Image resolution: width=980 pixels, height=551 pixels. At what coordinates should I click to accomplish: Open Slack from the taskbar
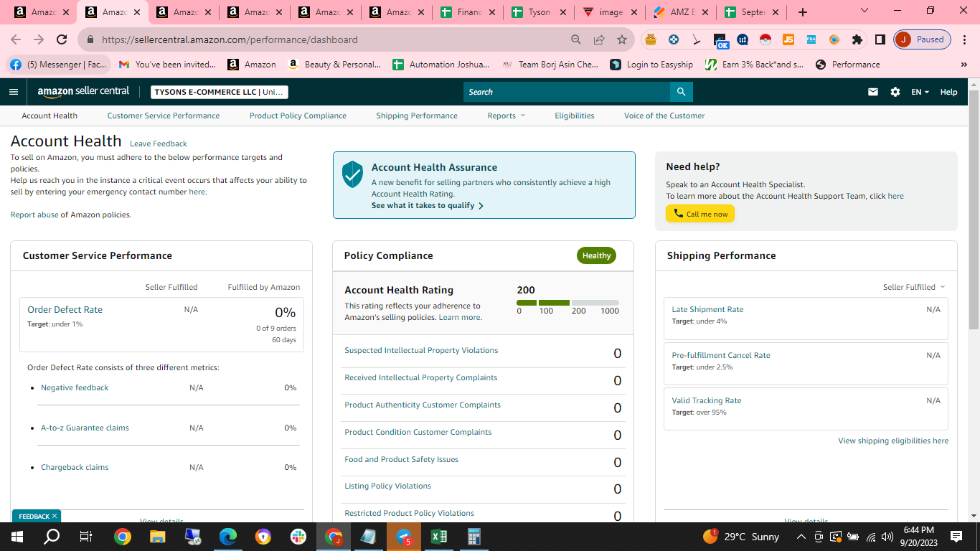pos(298,537)
